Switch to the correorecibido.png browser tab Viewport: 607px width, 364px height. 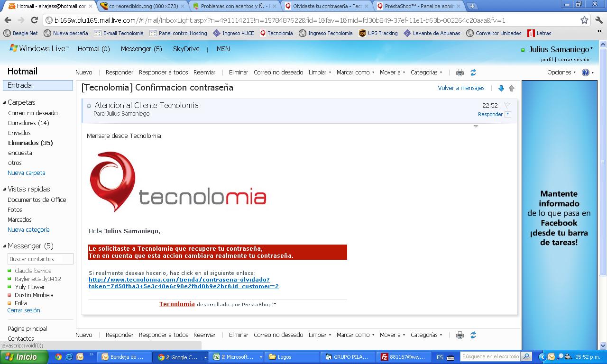pos(142,6)
